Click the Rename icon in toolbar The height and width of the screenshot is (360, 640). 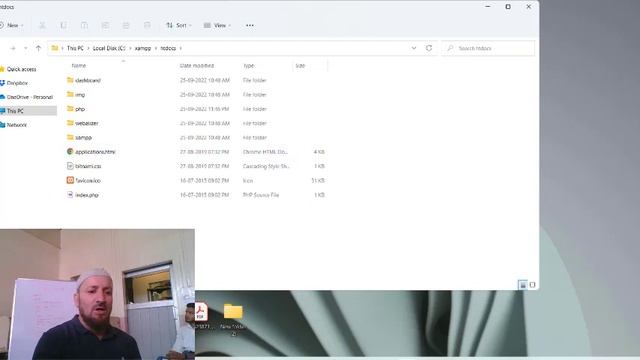tap(105, 25)
